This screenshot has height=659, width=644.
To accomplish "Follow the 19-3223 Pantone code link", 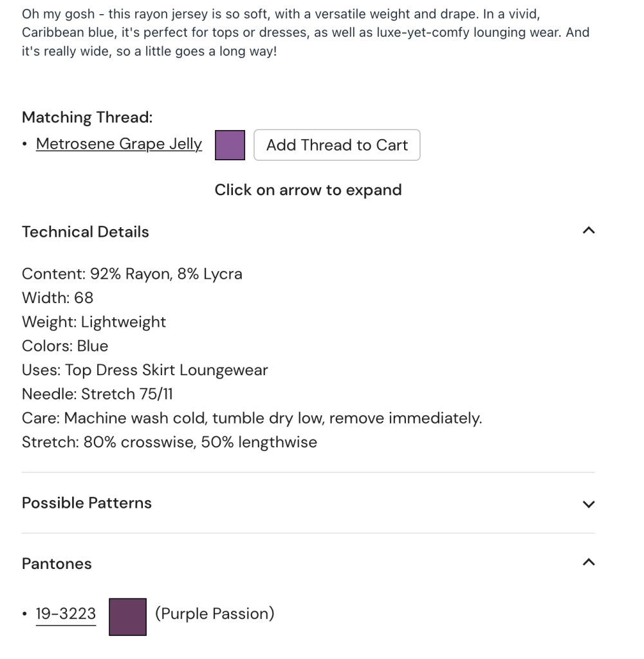I will [x=66, y=614].
